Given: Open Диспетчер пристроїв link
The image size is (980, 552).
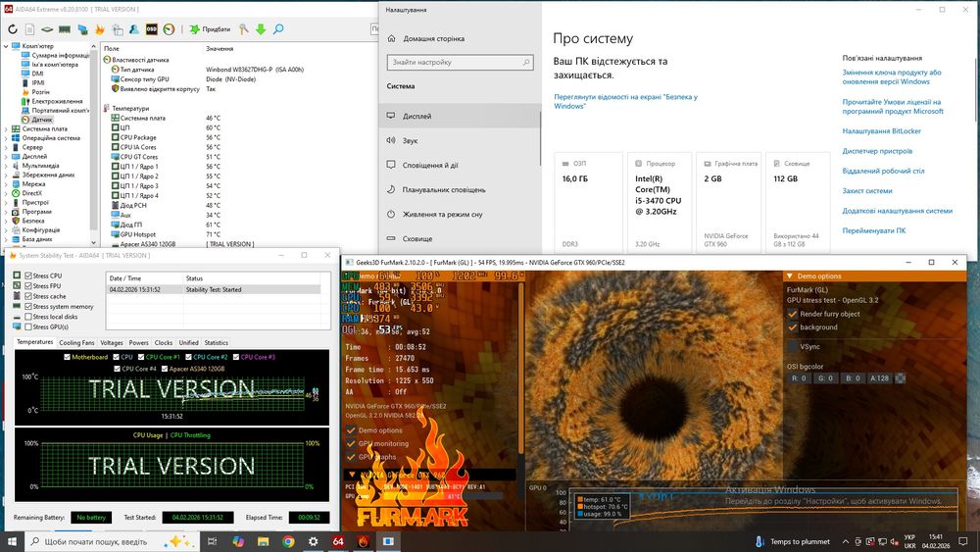Looking at the screenshot, I should [x=877, y=151].
